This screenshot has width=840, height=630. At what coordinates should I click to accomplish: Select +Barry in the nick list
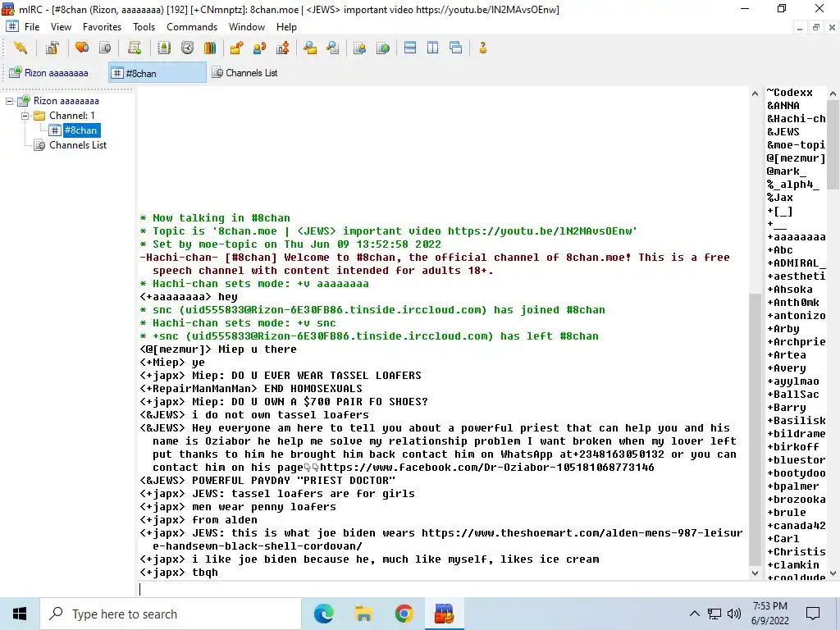(787, 408)
